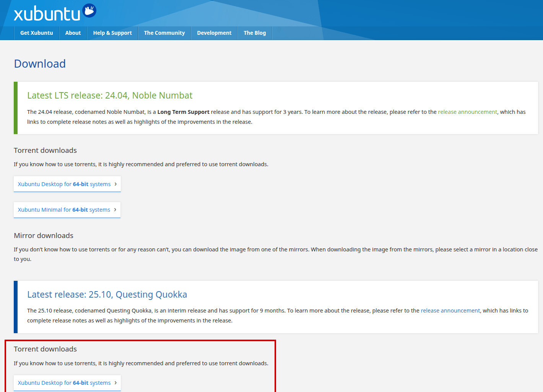Open The Community menu item
The image size is (543, 392).
(164, 33)
